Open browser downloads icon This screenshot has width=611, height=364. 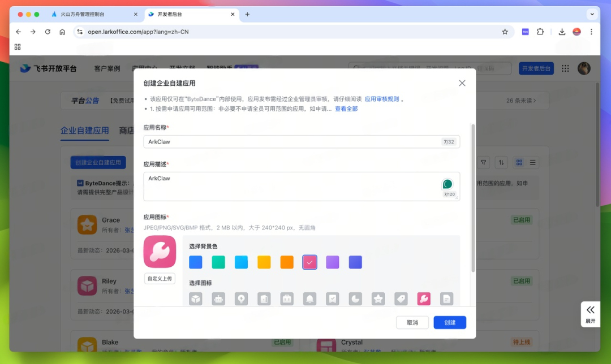click(562, 32)
